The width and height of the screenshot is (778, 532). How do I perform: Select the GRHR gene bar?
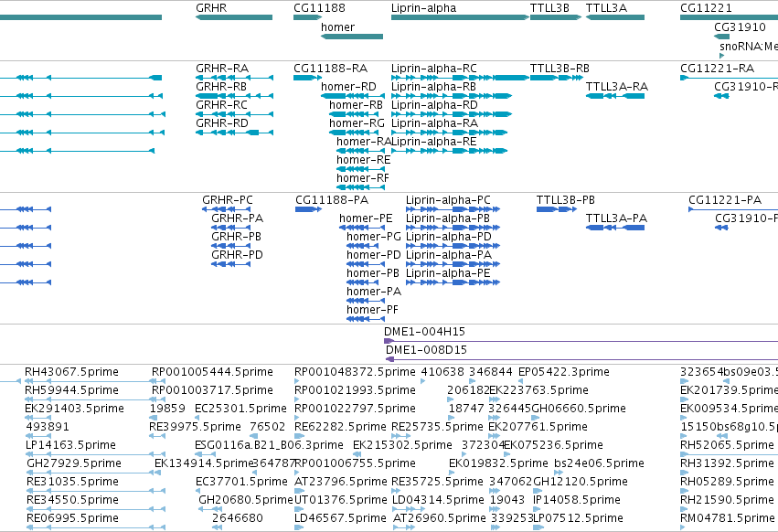click(x=234, y=17)
